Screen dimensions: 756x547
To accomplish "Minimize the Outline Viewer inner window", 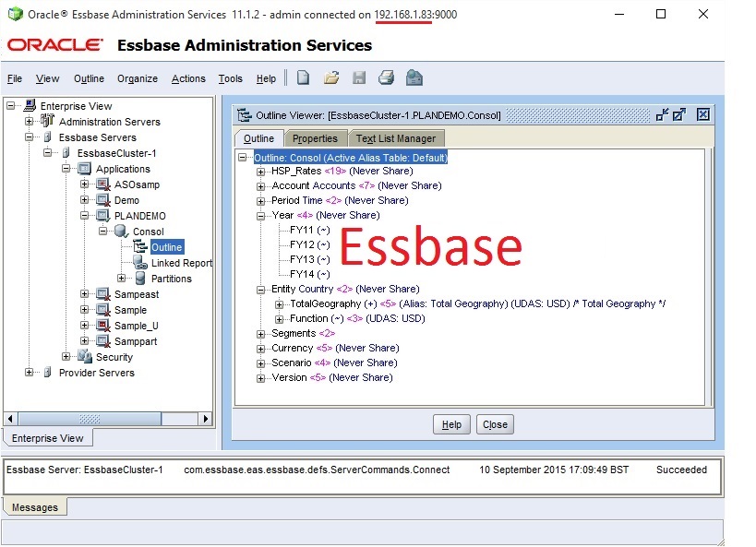I will [662, 115].
